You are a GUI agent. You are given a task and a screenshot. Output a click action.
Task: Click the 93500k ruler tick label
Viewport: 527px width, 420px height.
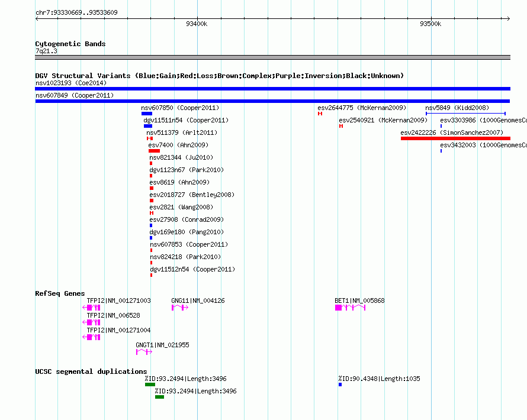point(430,24)
